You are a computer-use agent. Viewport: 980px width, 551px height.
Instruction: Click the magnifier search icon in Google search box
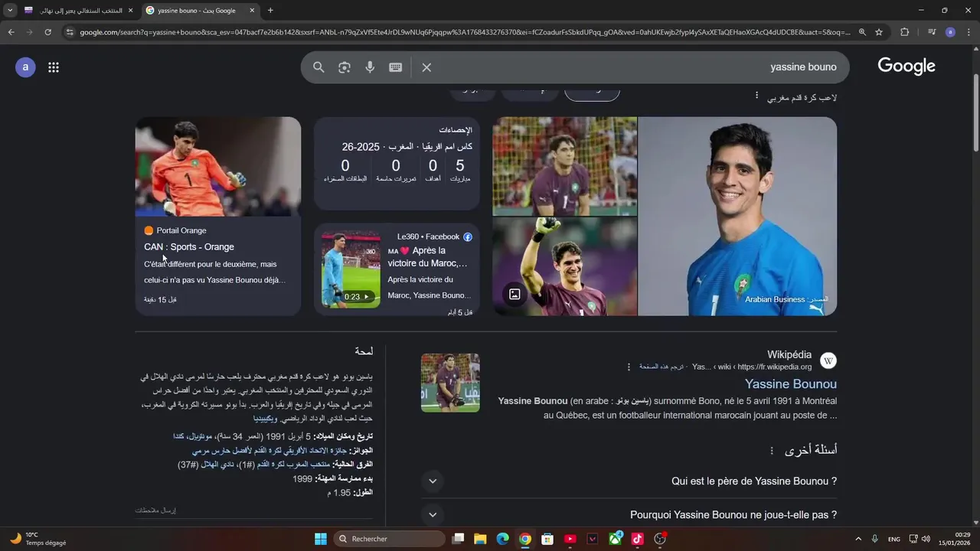tap(318, 67)
